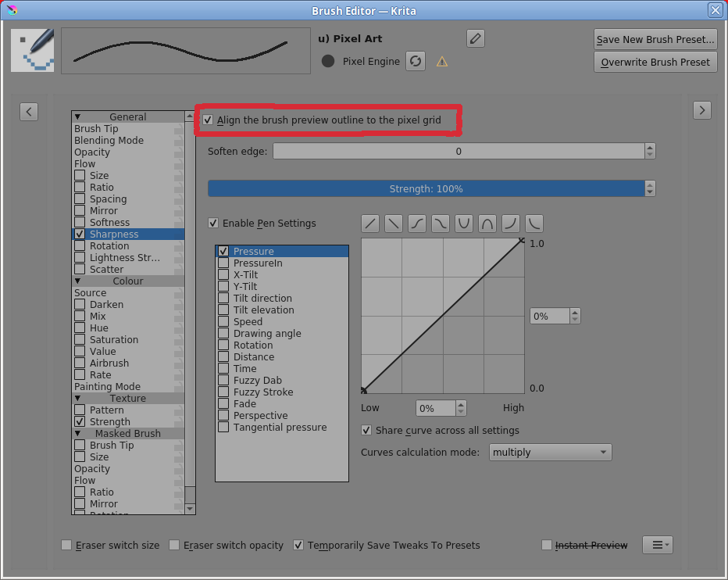Enable the Pattern texture option

click(80, 410)
